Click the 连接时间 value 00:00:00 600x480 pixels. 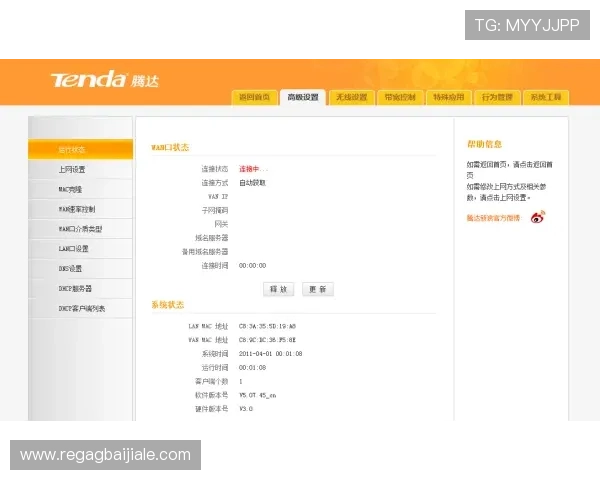(x=253, y=266)
